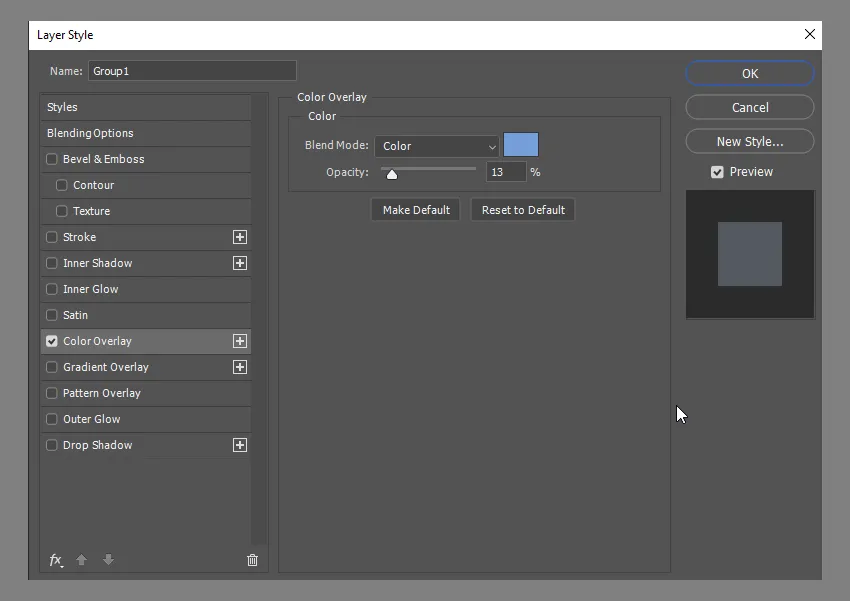Add another Drop Shadow with plus icon
Viewport: 850px width, 601px height.
pyautogui.click(x=240, y=445)
